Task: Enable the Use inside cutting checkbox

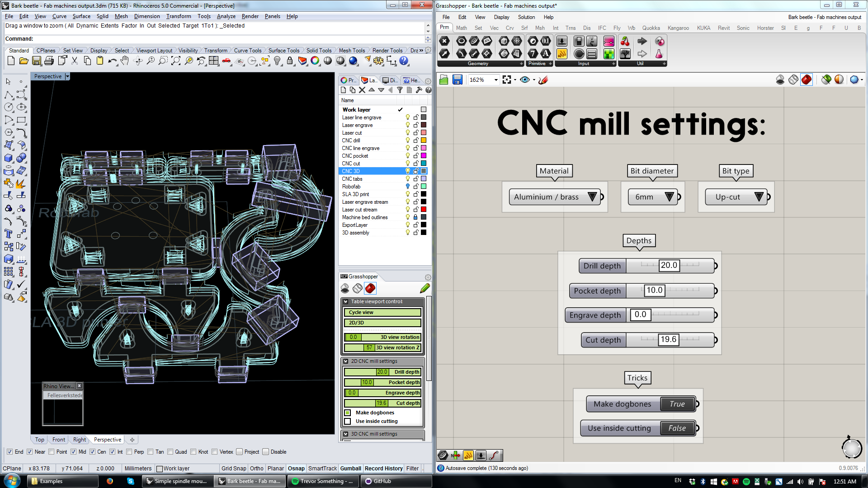Action: 348,421
